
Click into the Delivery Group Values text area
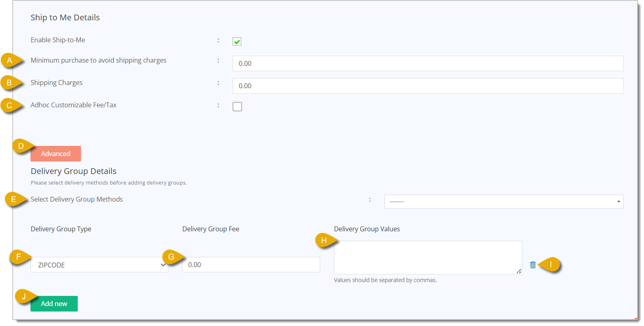click(428, 257)
